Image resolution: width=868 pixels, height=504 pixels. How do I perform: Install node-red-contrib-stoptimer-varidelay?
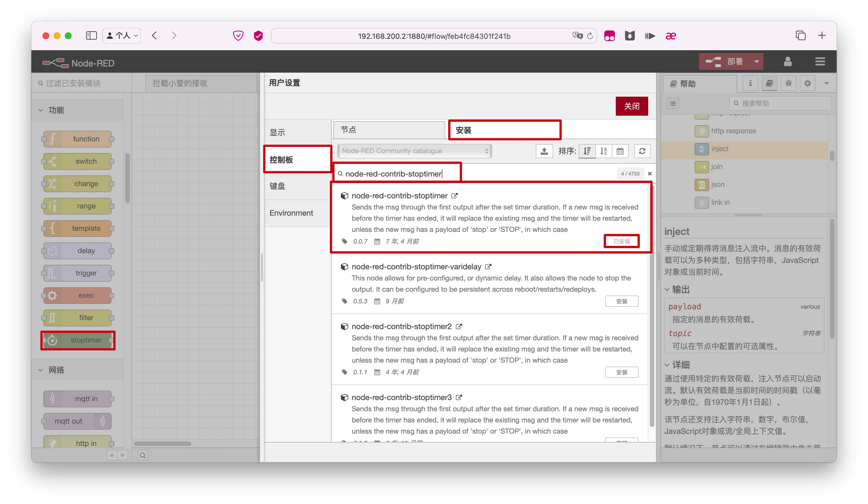point(622,301)
